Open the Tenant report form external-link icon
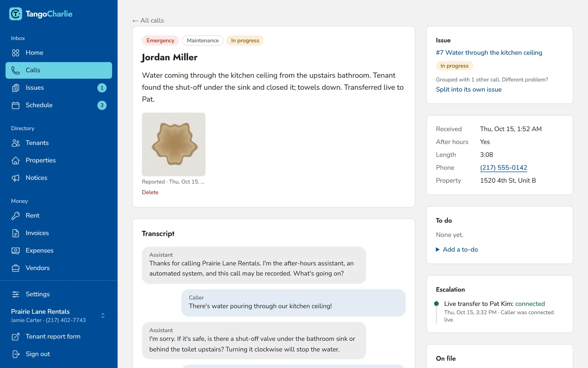The height and width of the screenshot is (368, 588). [x=15, y=336]
